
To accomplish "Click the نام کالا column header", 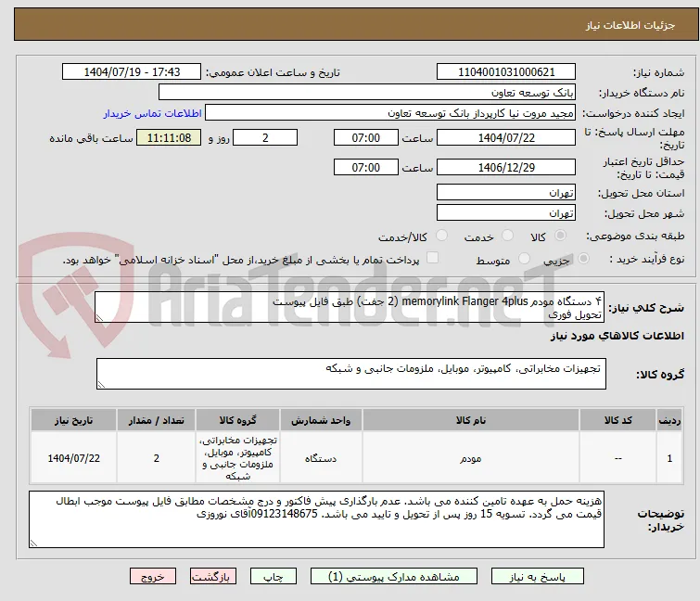I will tap(471, 420).
